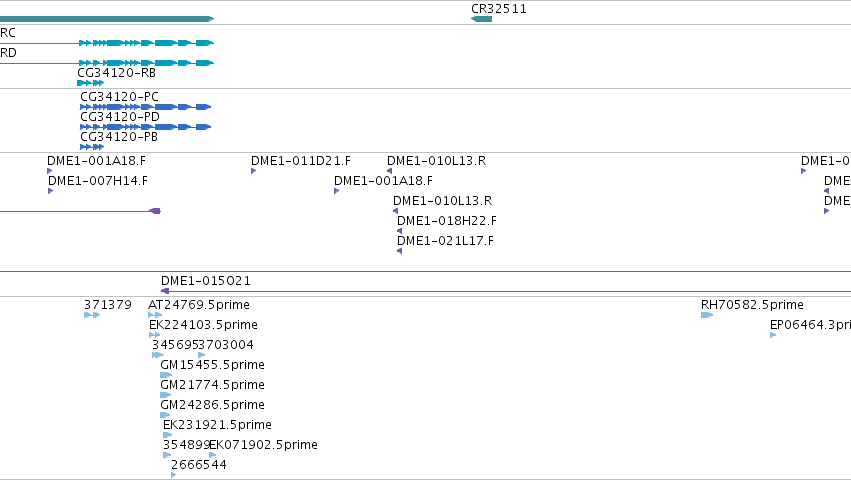Select the CG34120-PC protein feature
The height and width of the screenshot is (480, 851).
coord(145,107)
